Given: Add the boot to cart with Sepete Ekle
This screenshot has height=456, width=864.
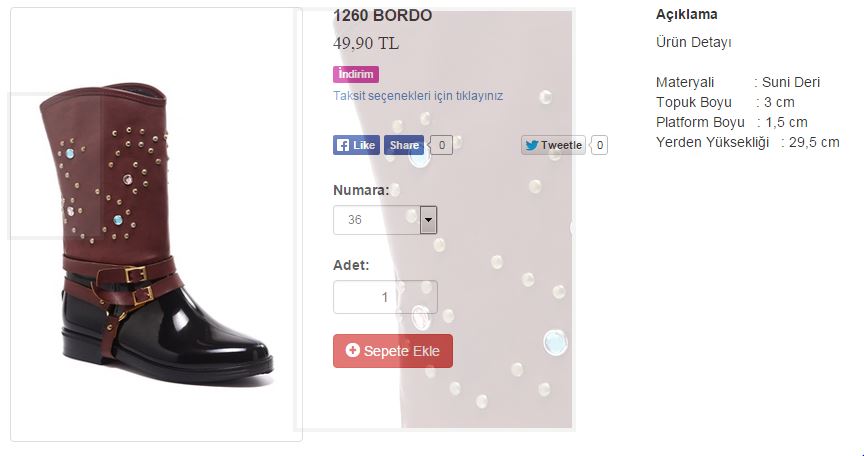Looking at the screenshot, I should click(393, 351).
